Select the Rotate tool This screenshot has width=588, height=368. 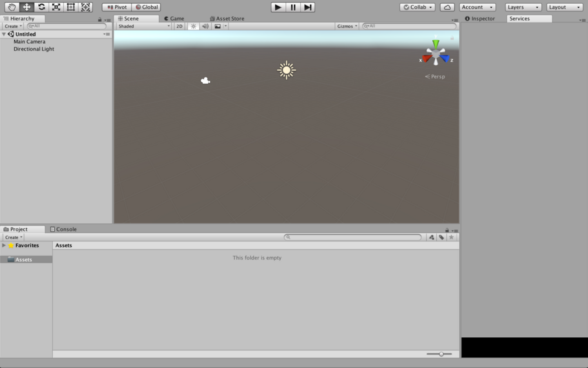coord(41,7)
